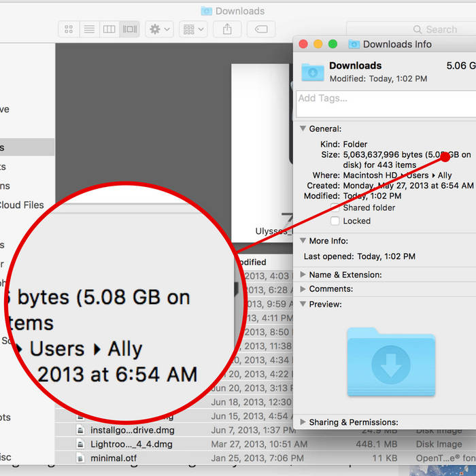The width and height of the screenshot is (476, 476).
Task: Click the Finder Search field
Action: point(411,29)
